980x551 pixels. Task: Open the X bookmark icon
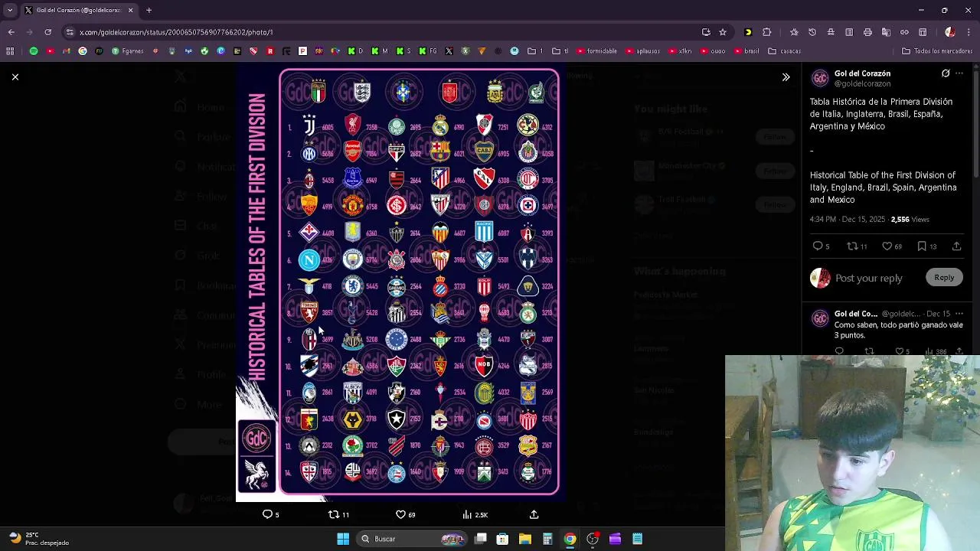[449, 51]
